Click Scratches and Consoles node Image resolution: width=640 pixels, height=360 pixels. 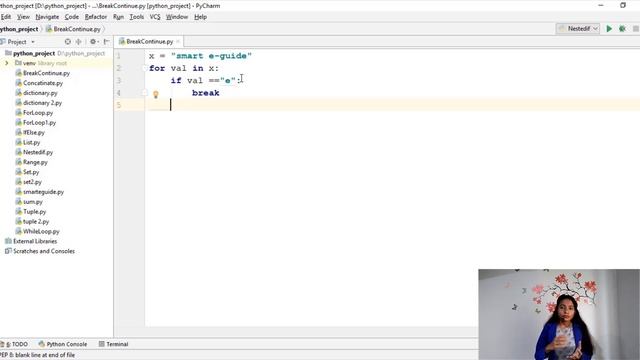pos(44,251)
